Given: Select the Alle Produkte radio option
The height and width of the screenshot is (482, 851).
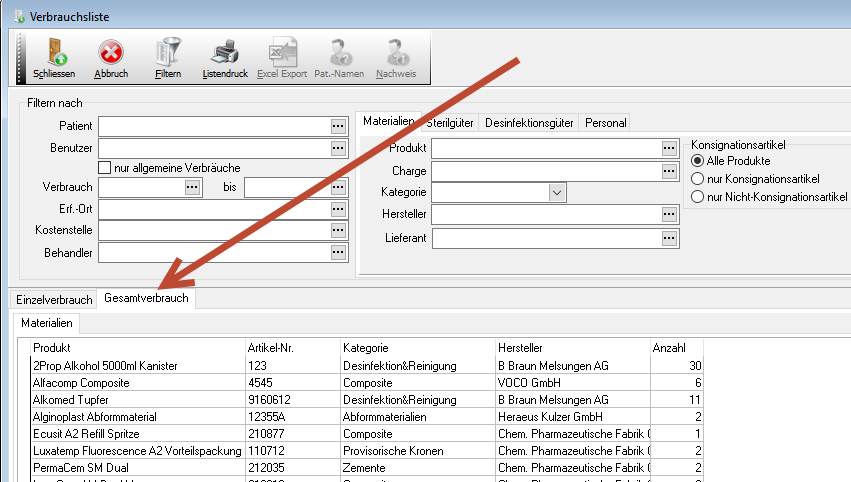Looking at the screenshot, I should (x=698, y=161).
